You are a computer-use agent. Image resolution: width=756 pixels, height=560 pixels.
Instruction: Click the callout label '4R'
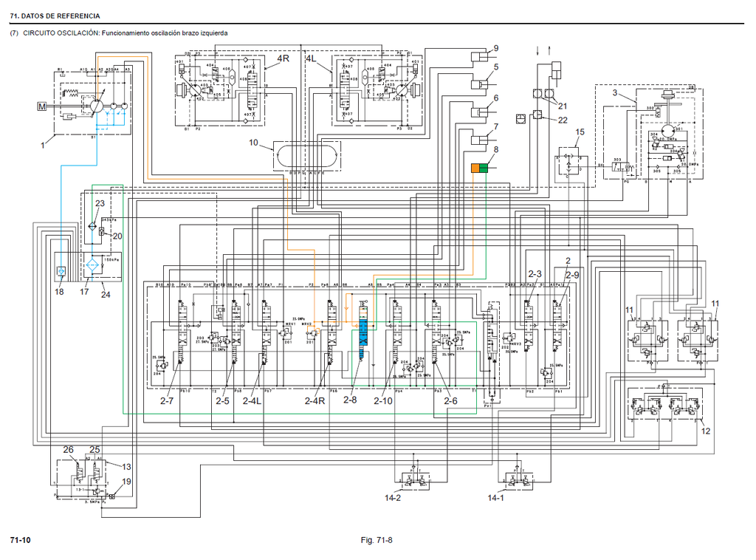[283, 58]
